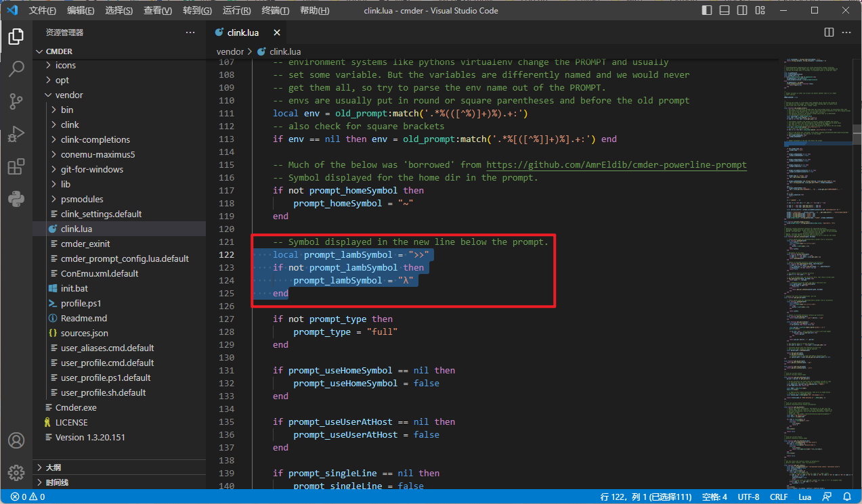
Task: Expand the git-for-windows folder
Action: click(x=119, y=169)
